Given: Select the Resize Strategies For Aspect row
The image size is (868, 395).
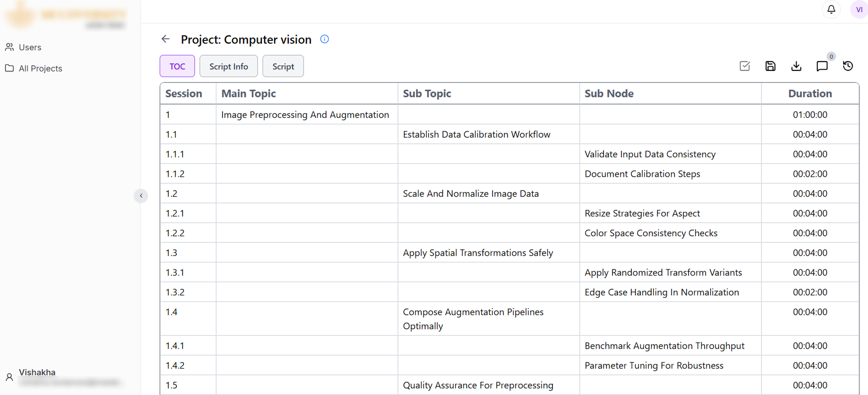Looking at the screenshot, I should pos(509,213).
